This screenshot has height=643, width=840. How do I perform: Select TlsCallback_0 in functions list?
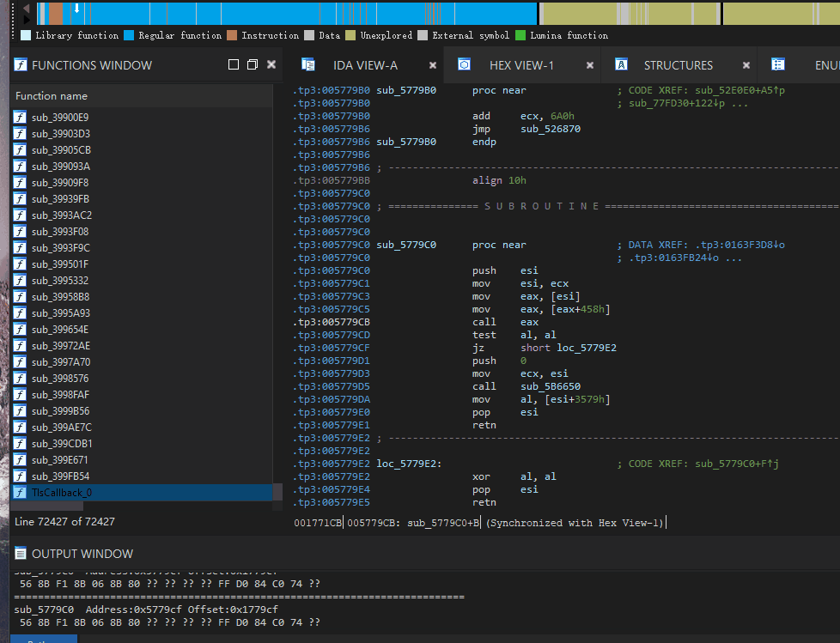[62, 493]
